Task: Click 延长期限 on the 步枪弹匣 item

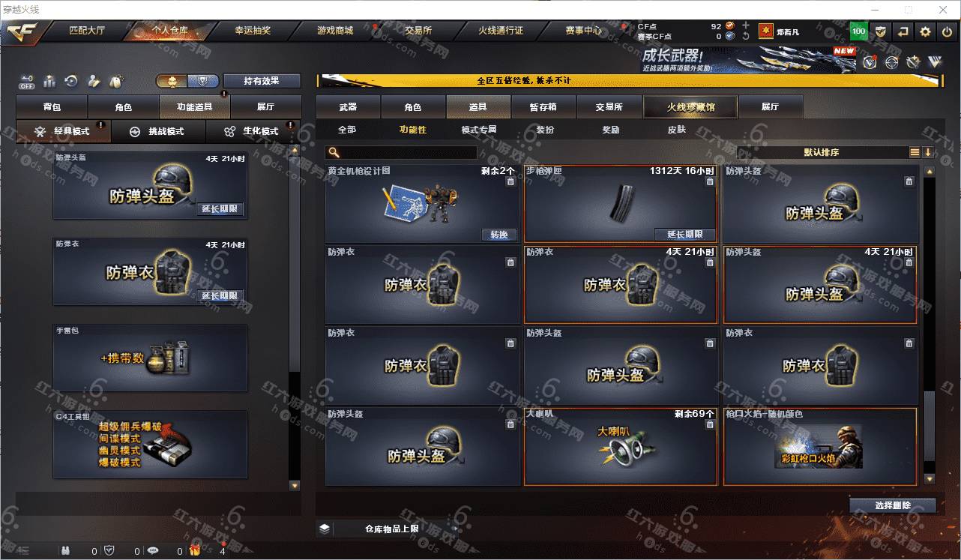Action: (x=684, y=234)
